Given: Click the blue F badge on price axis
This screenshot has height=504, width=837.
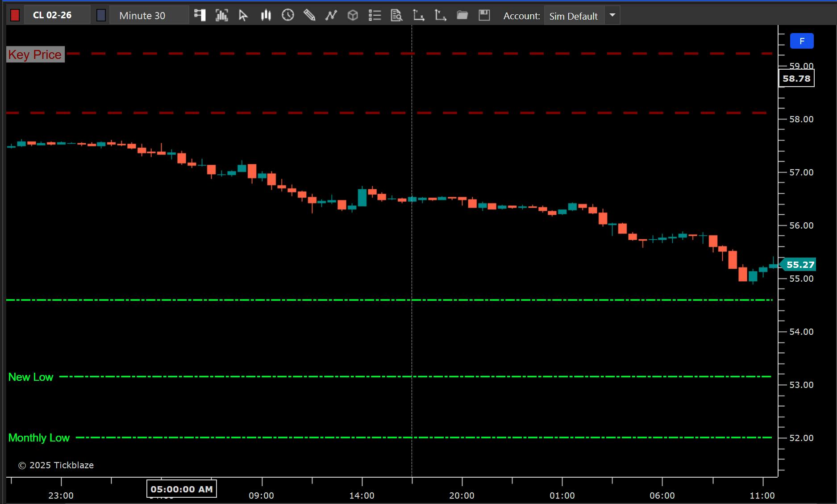Looking at the screenshot, I should (802, 41).
